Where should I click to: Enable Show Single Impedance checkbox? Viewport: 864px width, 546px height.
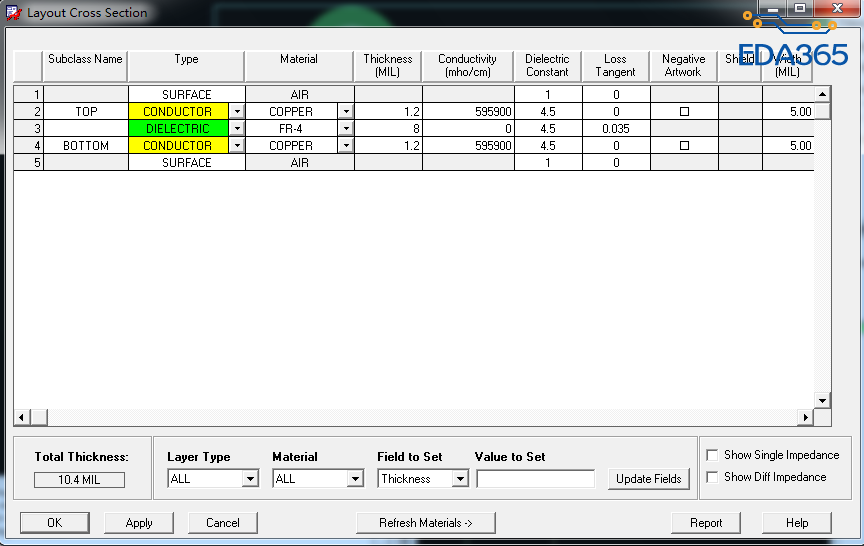712,455
